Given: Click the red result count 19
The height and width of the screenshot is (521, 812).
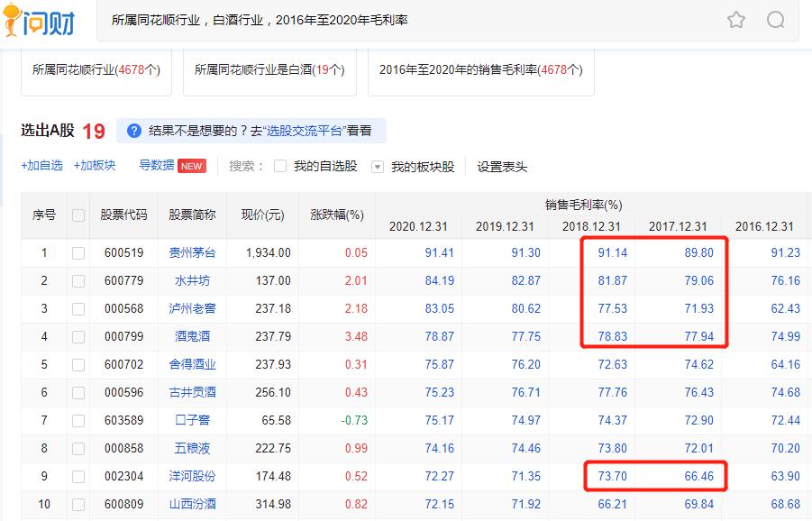Looking at the screenshot, I should point(94,131).
